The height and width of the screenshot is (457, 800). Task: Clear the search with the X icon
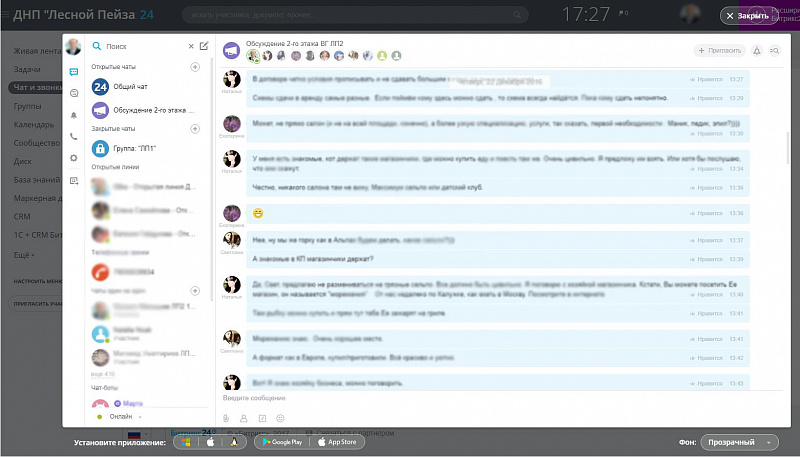pos(191,46)
